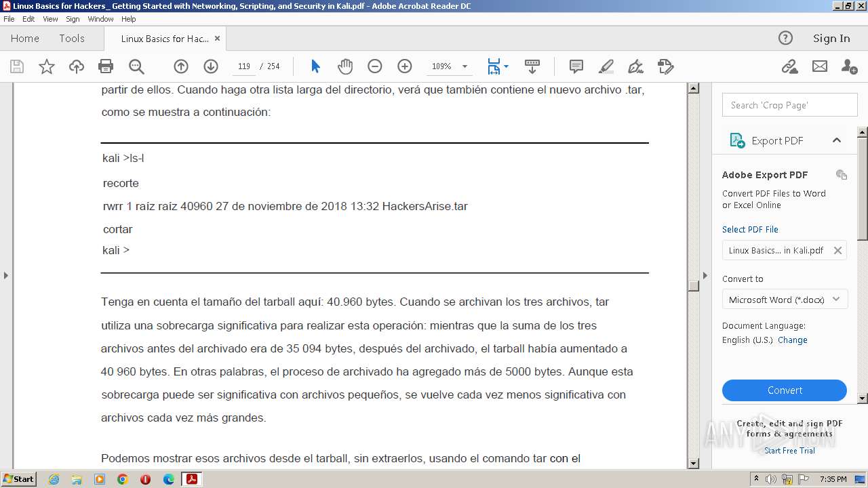This screenshot has height=488, width=868.
Task: Open the zoom percentage dropdown
Action: tap(465, 66)
